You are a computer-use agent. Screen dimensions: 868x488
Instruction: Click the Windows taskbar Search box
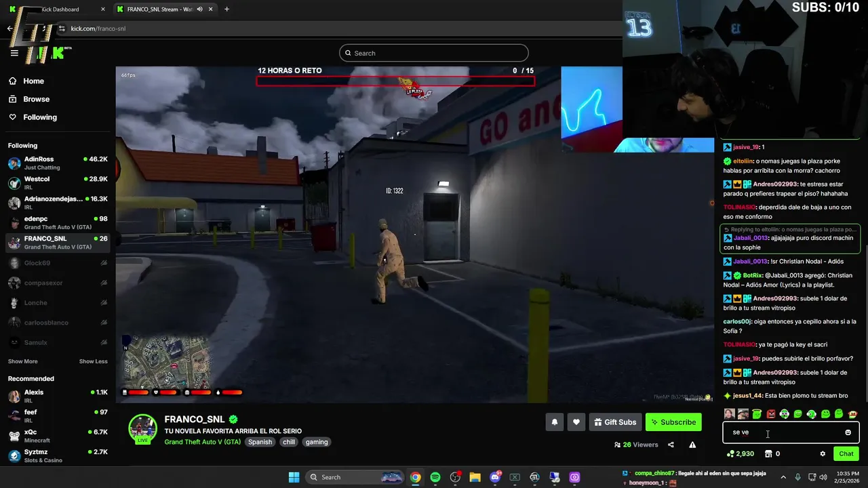[356, 477]
